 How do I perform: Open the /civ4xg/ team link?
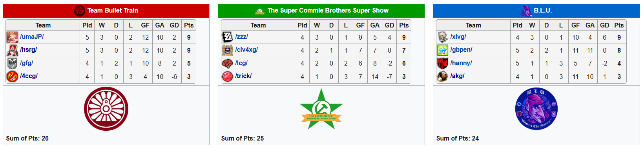246,50
